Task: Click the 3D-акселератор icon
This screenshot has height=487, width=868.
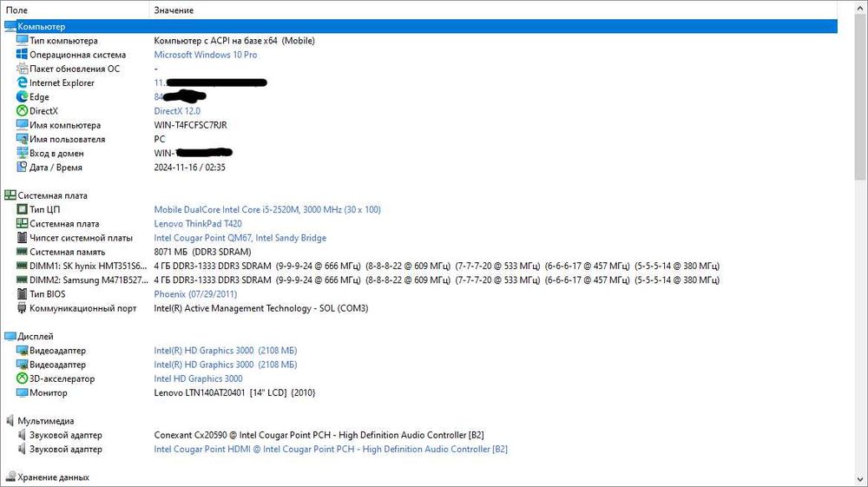Action: (x=22, y=378)
